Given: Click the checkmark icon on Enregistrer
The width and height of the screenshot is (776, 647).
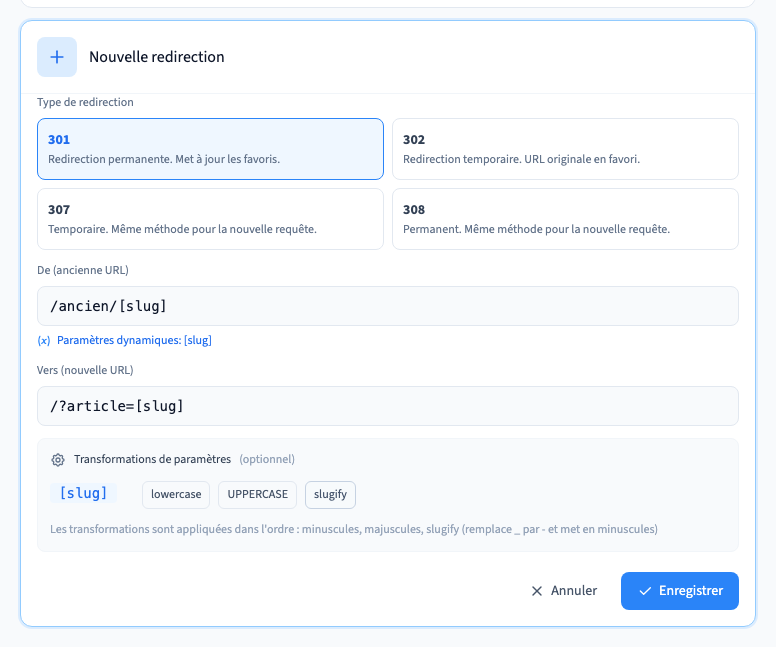Looking at the screenshot, I should [x=645, y=591].
